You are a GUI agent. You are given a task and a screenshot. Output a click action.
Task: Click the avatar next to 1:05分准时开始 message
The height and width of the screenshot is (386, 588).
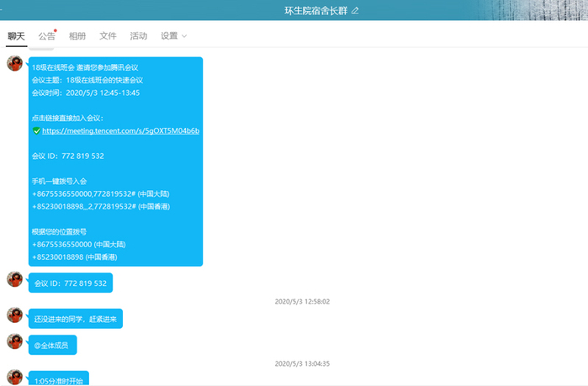pos(14,376)
